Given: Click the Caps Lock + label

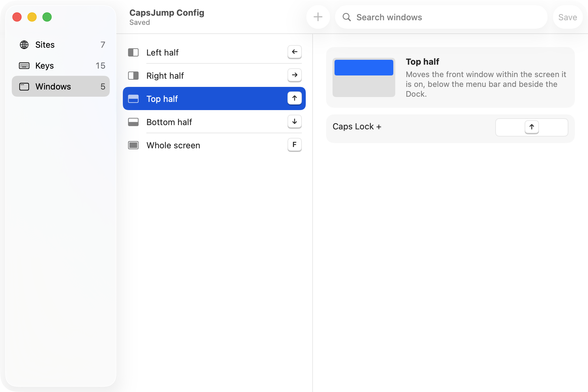Looking at the screenshot, I should (357, 126).
